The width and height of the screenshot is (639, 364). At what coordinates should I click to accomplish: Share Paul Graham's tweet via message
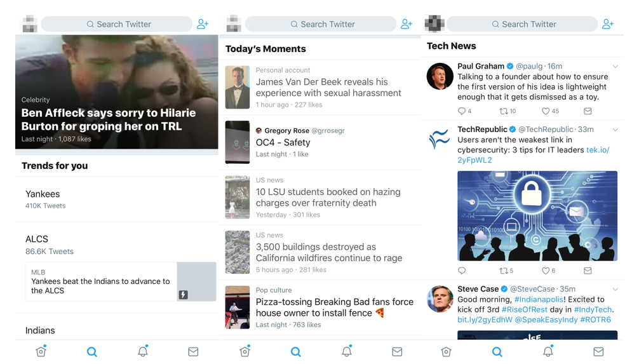(588, 111)
